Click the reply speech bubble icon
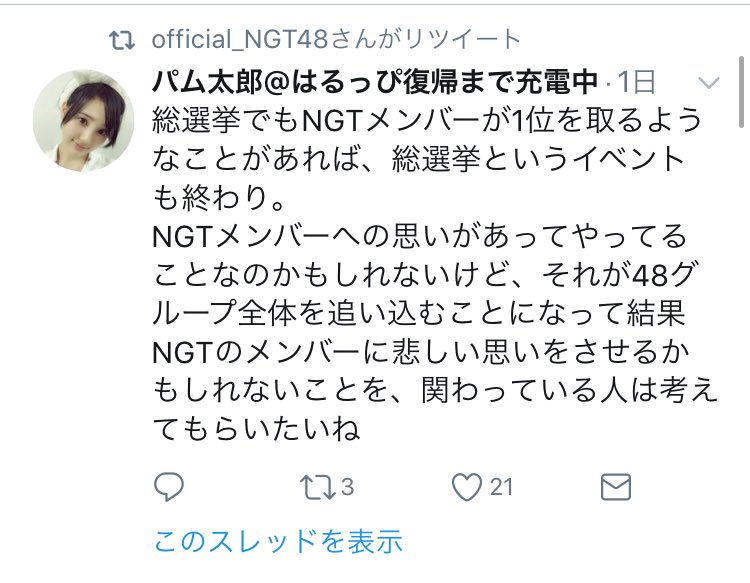This screenshot has height=583, width=750. 169,487
